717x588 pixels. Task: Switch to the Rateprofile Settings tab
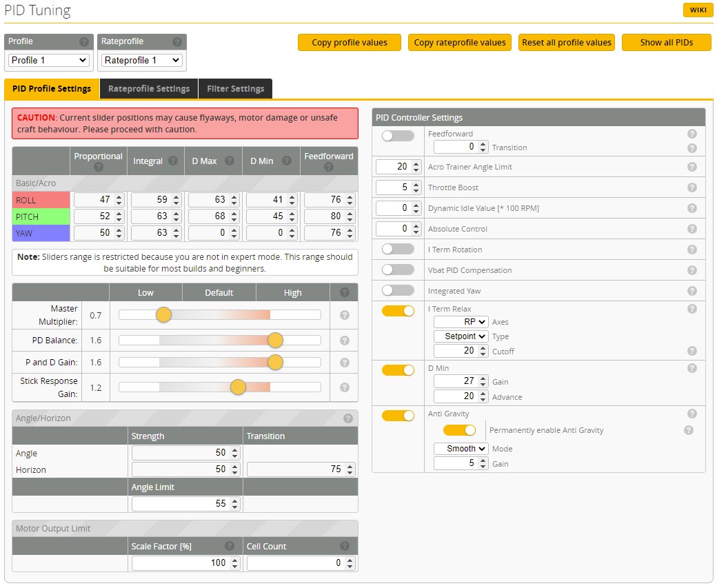149,89
